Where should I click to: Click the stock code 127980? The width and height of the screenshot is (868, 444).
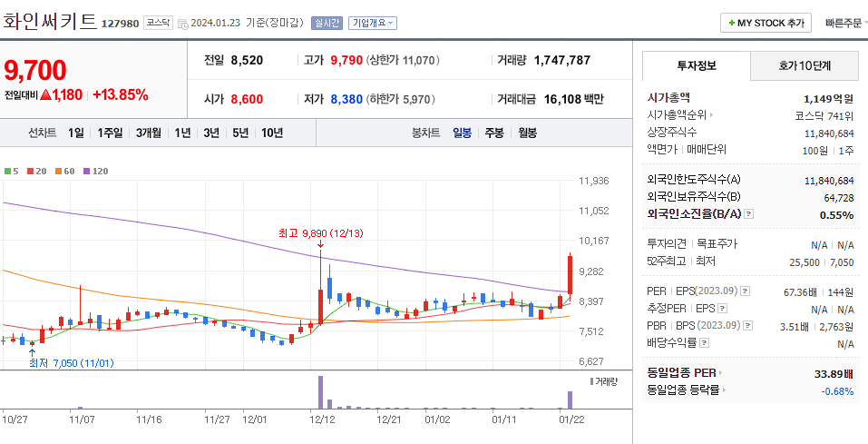click(120, 24)
